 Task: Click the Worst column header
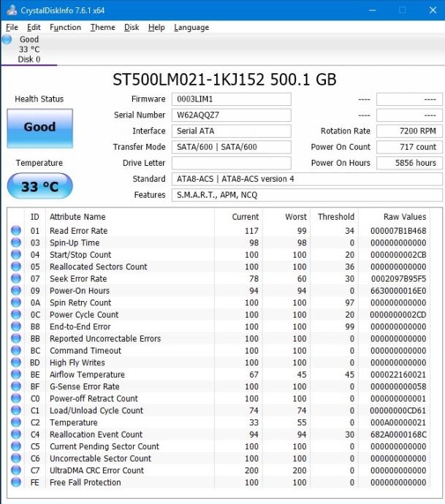pyautogui.click(x=296, y=217)
